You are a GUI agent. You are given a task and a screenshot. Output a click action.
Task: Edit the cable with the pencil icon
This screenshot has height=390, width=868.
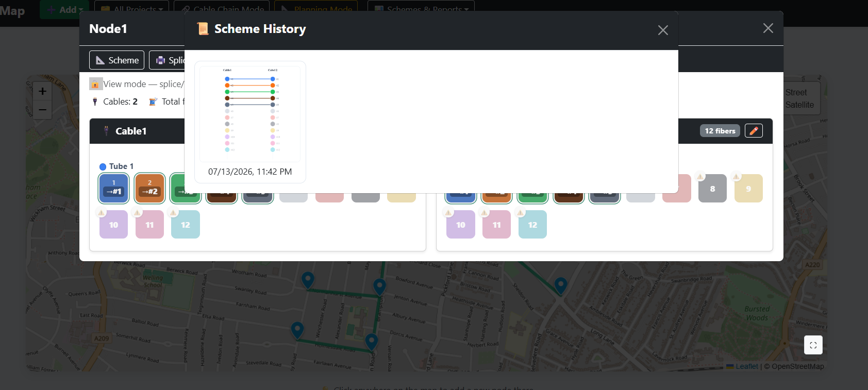pyautogui.click(x=754, y=131)
